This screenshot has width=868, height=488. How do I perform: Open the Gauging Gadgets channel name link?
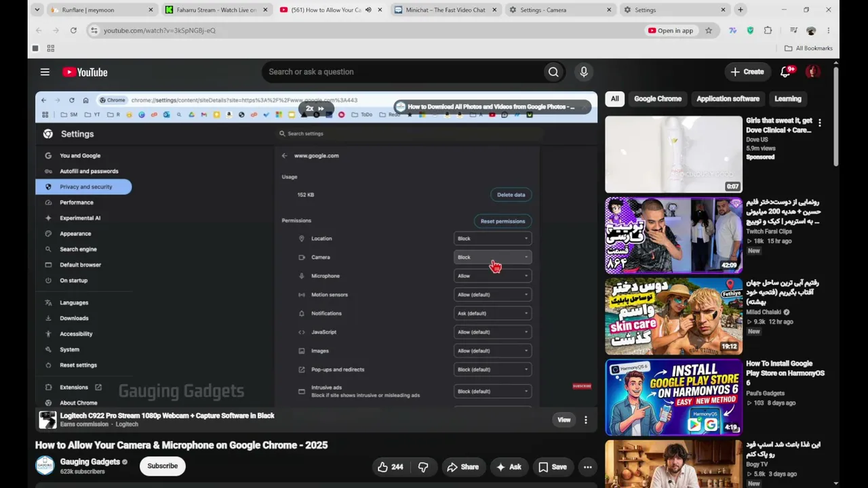(x=90, y=462)
